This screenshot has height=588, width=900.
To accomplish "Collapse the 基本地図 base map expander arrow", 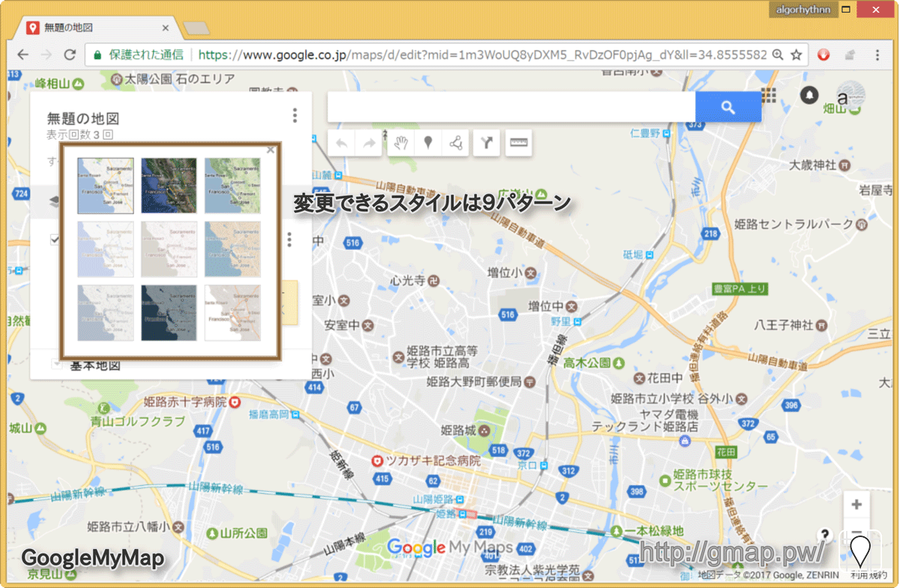I will coord(57,365).
